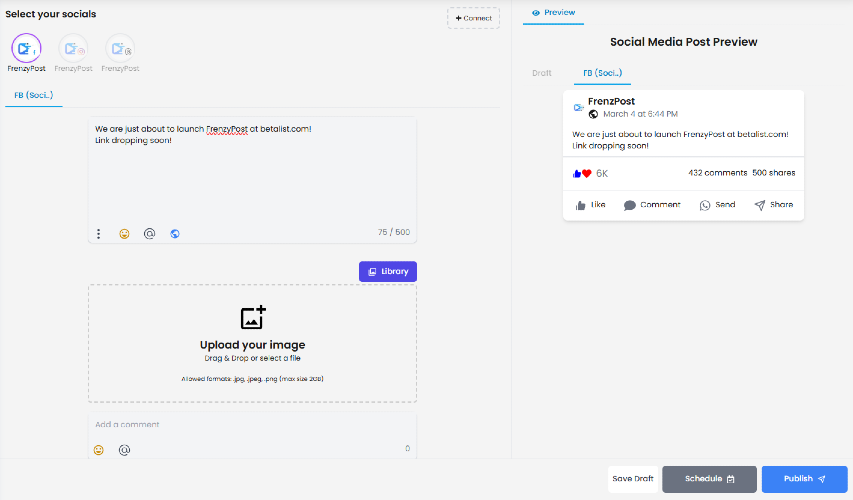Click 'Drag & Drop or select a file' text
Image resolution: width=853 pixels, height=500 pixels.
(252, 358)
